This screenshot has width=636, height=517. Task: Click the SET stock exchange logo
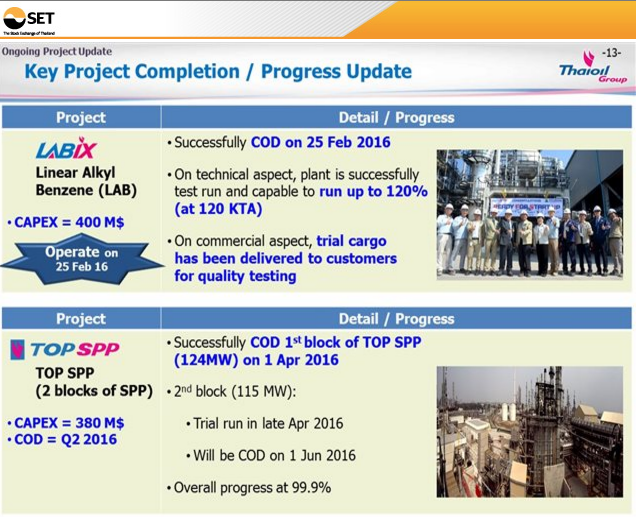pyautogui.click(x=29, y=21)
